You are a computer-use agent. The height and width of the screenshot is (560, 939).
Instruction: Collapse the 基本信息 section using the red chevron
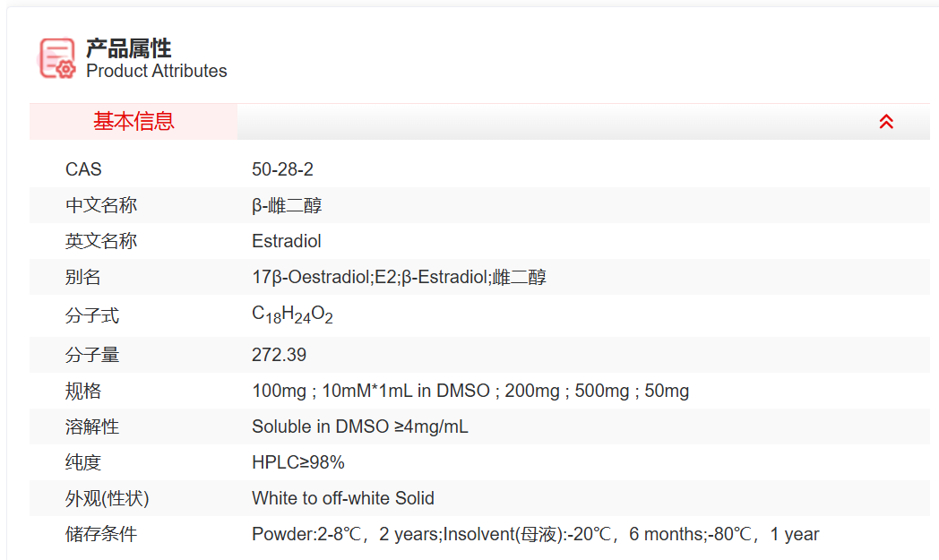[886, 122]
